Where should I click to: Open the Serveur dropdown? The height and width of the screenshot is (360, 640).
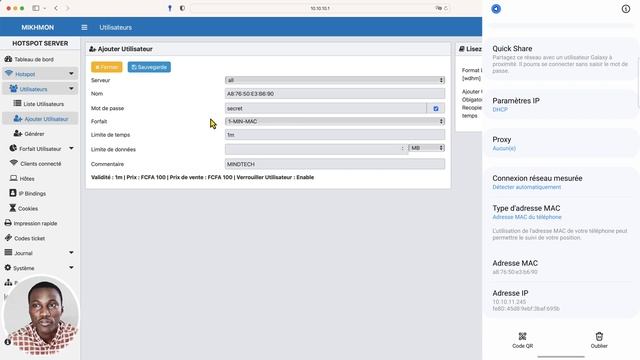(335, 80)
